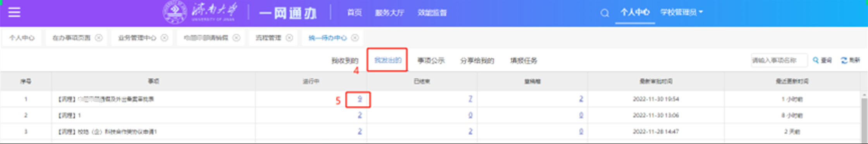Select the 分享给我的 sub-tab

point(477,61)
